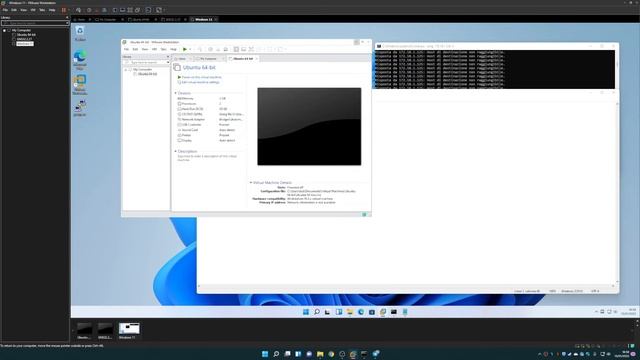The image size is (640, 360).
Task: Open View menu in outer VMware window
Action: pyautogui.click(x=24, y=10)
